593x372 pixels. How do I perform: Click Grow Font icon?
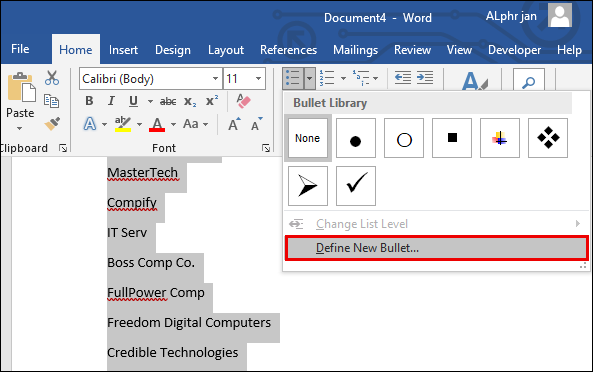234,124
